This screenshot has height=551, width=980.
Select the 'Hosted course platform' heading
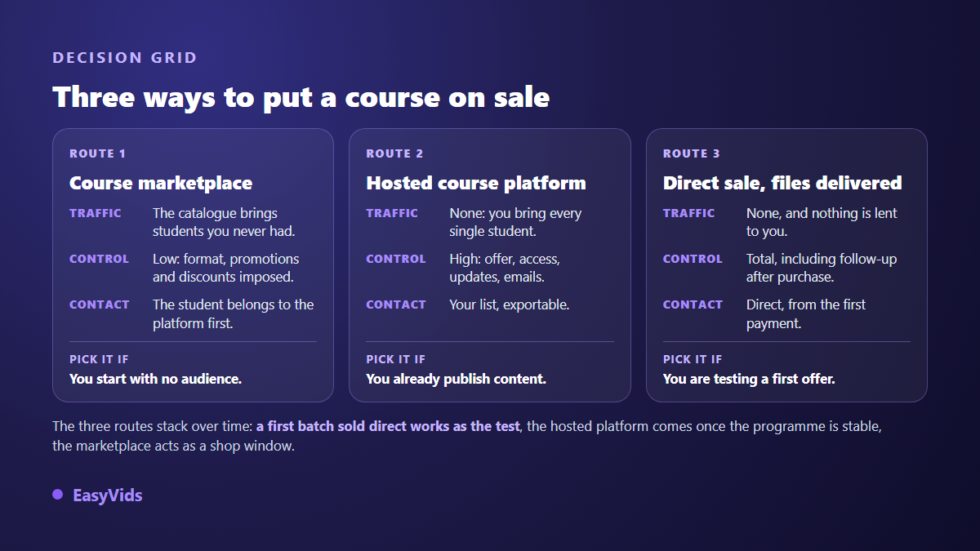click(476, 183)
